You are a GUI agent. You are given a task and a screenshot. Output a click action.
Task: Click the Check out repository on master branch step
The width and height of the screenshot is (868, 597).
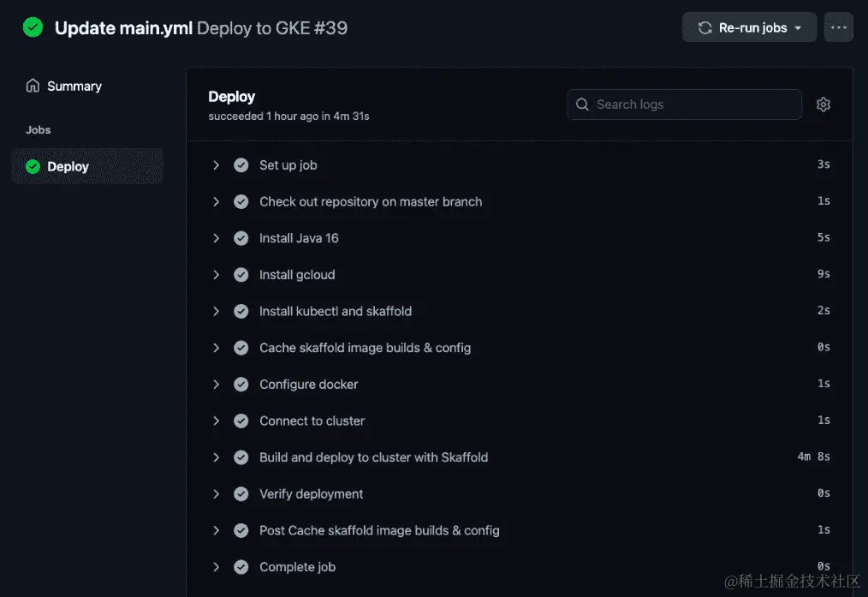[371, 202]
